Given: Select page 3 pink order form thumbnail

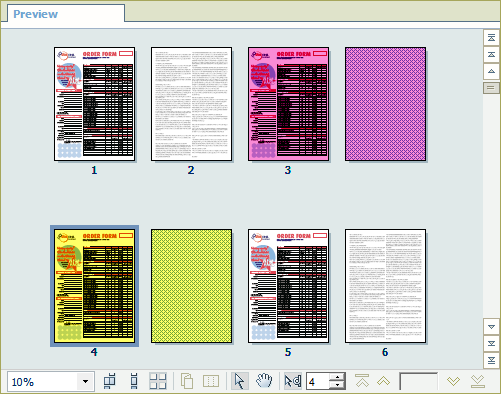Looking at the screenshot, I should [x=288, y=104].
